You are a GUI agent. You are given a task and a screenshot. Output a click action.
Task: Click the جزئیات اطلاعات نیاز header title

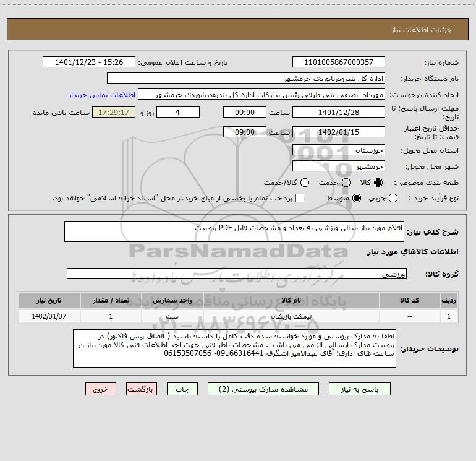click(x=421, y=30)
